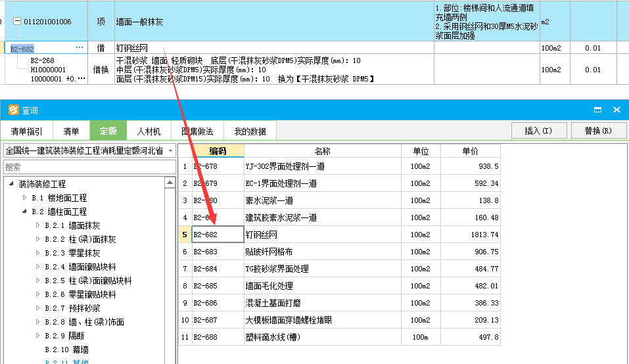This screenshot has width=629, height=364.
Task: Click the price 938.5 cell
Action: pos(470,166)
